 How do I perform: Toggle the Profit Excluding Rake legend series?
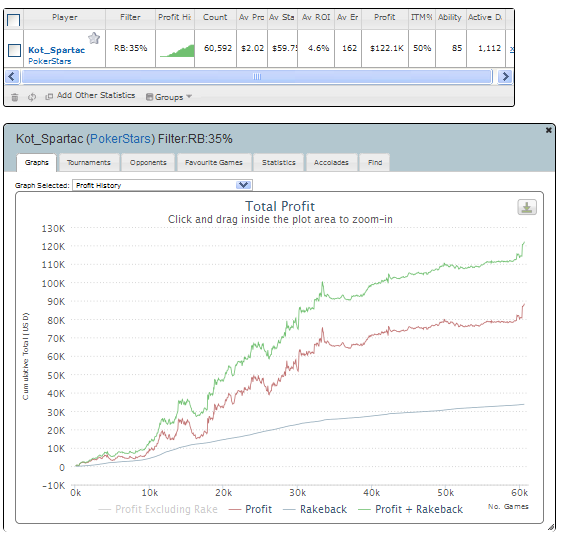(158, 509)
